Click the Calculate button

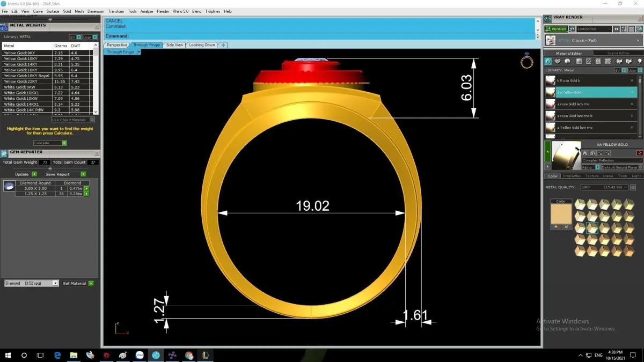50,143
